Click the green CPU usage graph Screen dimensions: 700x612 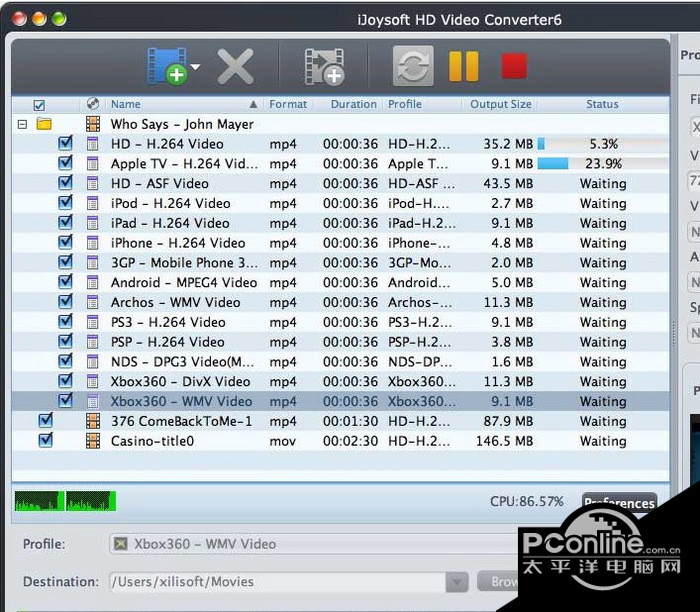pos(65,501)
